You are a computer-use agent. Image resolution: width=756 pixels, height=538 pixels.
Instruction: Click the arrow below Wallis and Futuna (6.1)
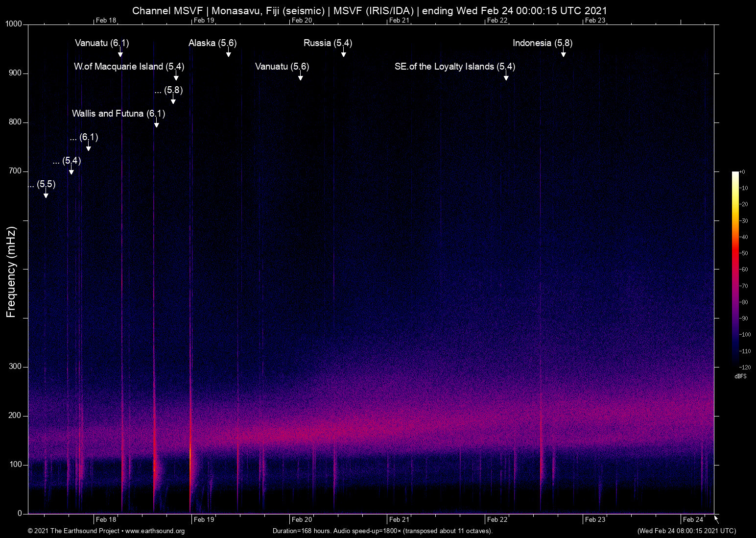tap(157, 124)
